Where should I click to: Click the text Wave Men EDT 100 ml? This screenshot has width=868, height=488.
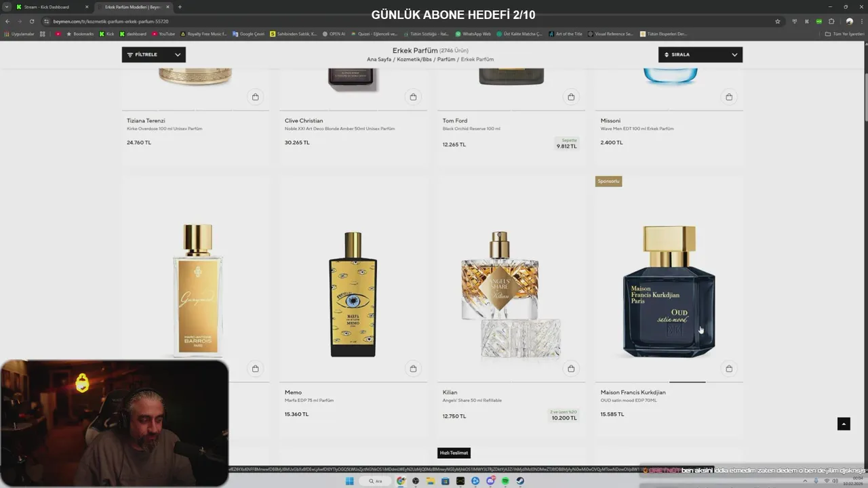coord(637,129)
